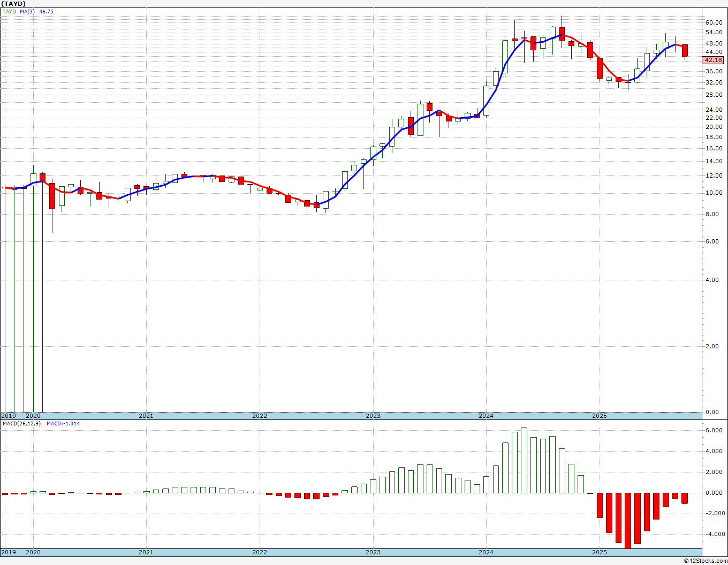Click the MACD(26,12,9) indicator label
This screenshot has width=728, height=565.
[x=21, y=423]
